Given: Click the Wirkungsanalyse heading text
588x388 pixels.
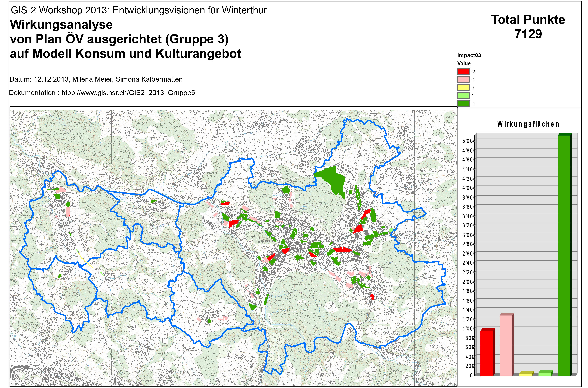Looking at the screenshot, I should pyautogui.click(x=61, y=25).
